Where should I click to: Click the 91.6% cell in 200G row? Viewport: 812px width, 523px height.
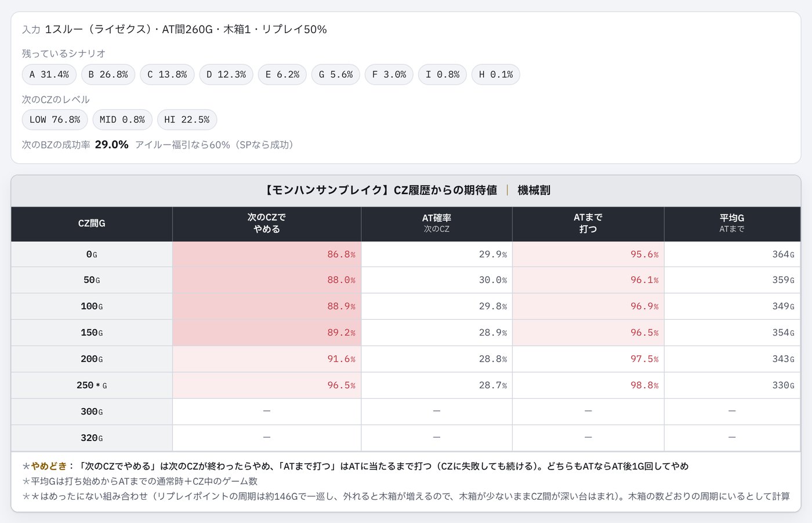[x=267, y=359]
